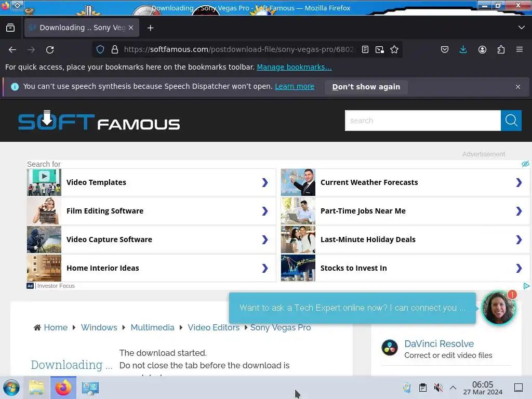Go back to the previous page
This screenshot has width=532, height=399.
12,50
